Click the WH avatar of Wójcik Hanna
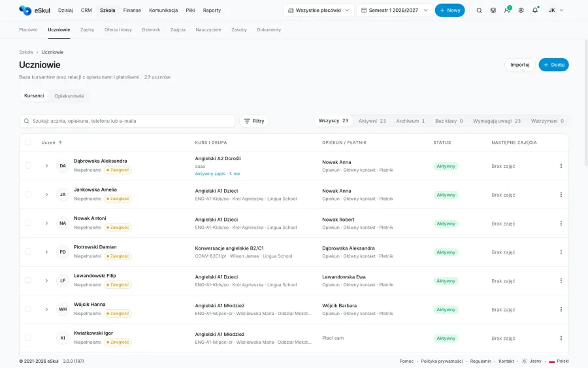The height and width of the screenshot is (368, 588). click(x=63, y=309)
